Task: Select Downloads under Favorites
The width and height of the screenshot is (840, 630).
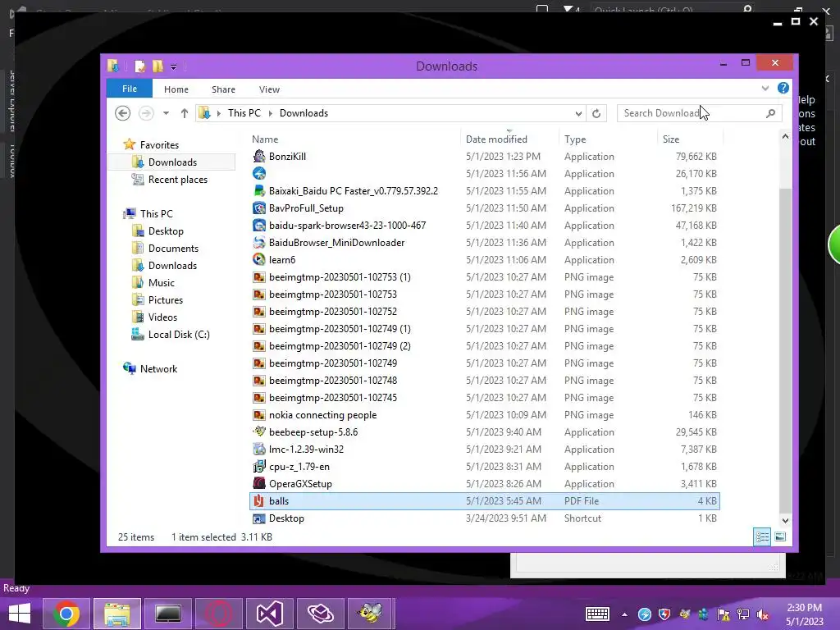Action: pyautogui.click(x=172, y=162)
